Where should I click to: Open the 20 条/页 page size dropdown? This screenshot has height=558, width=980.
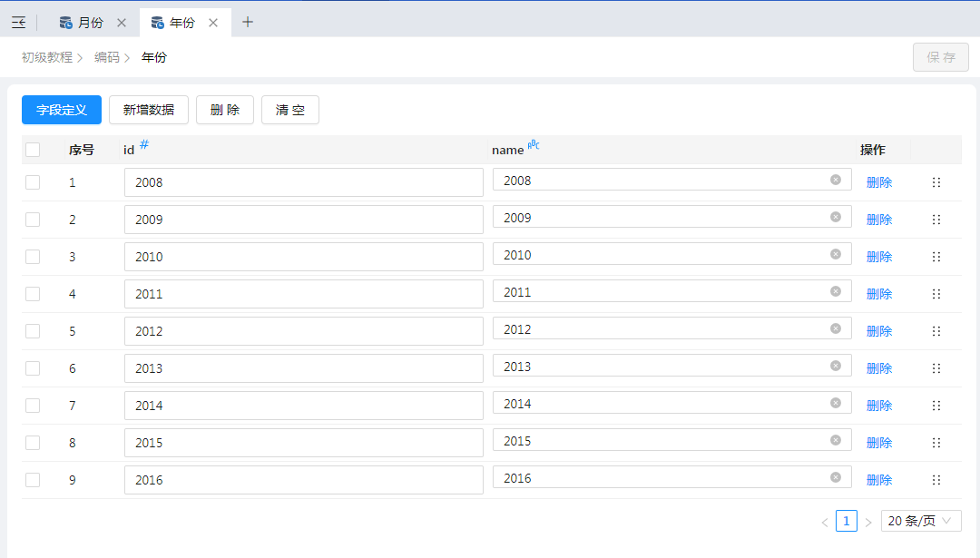pos(920,521)
